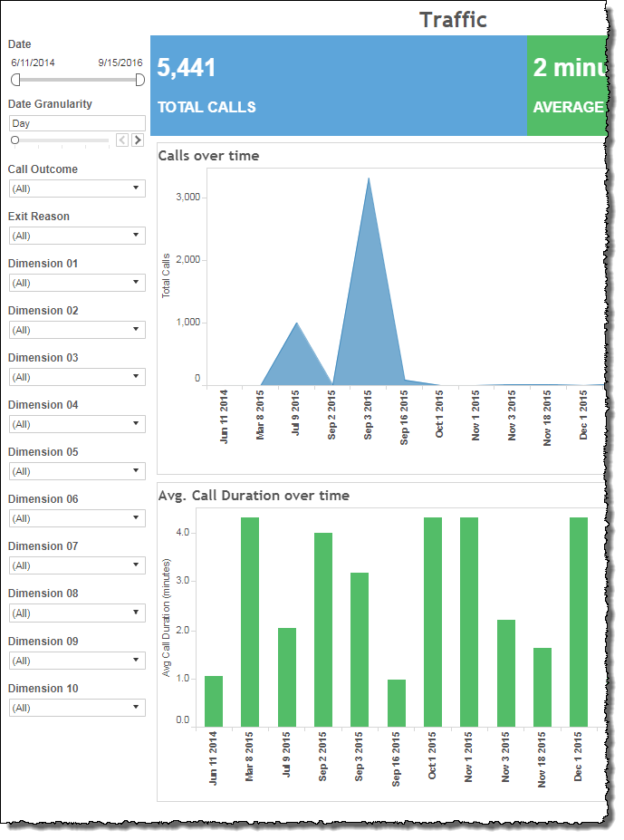Click the Date Granularity Day field
Image resolution: width=624 pixels, height=840 pixels.
point(77,123)
